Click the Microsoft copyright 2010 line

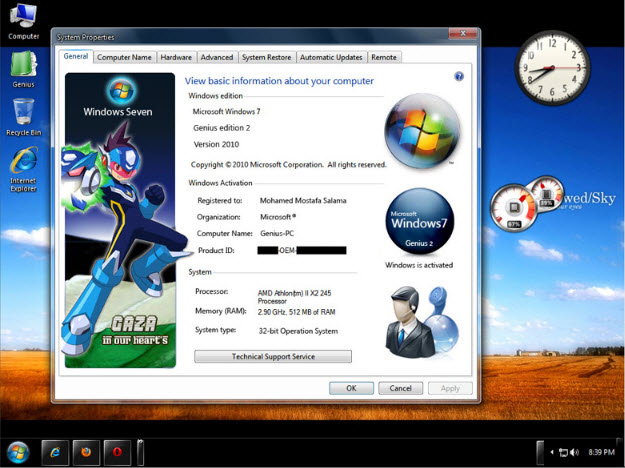[289, 165]
